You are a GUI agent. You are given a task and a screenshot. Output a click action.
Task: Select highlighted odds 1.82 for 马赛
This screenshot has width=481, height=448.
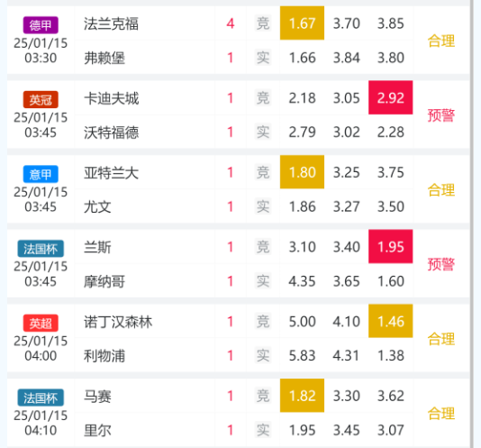(302, 396)
